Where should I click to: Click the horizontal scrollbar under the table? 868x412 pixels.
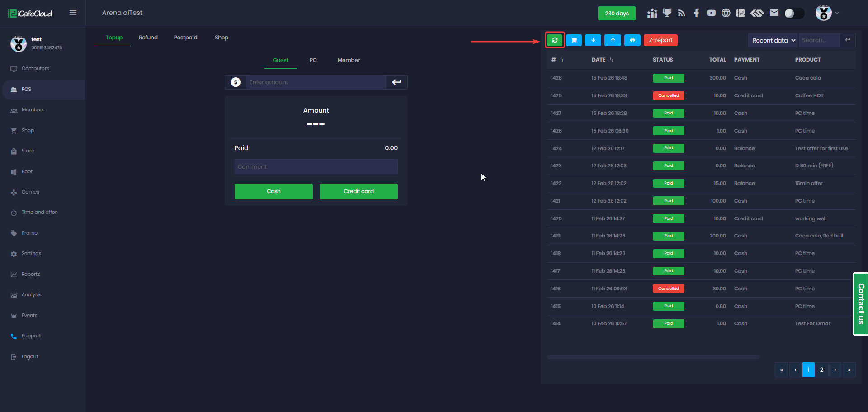click(x=653, y=357)
